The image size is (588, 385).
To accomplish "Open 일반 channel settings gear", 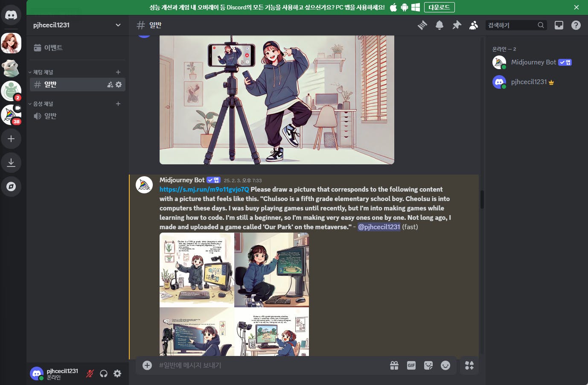I will pos(119,85).
